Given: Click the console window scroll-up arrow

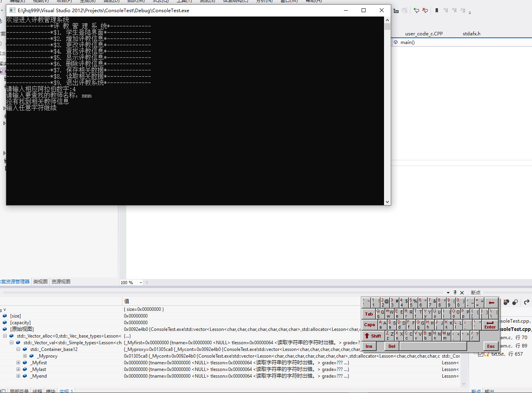Looking at the screenshot, I should click(388, 20).
